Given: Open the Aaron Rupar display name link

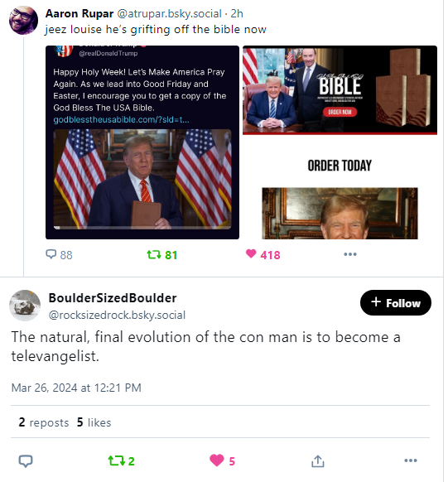Looking at the screenshot, I should (x=79, y=13).
